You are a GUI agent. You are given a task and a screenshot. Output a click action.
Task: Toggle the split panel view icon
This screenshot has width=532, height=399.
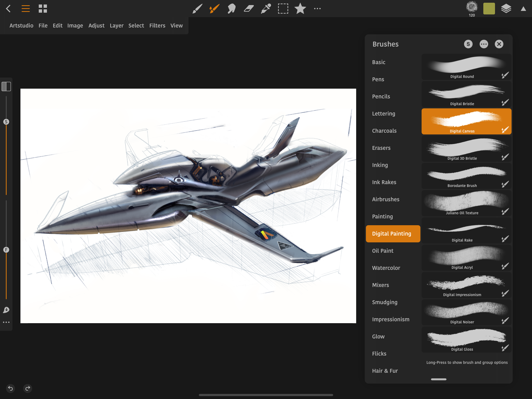click(x=6, y=87)
